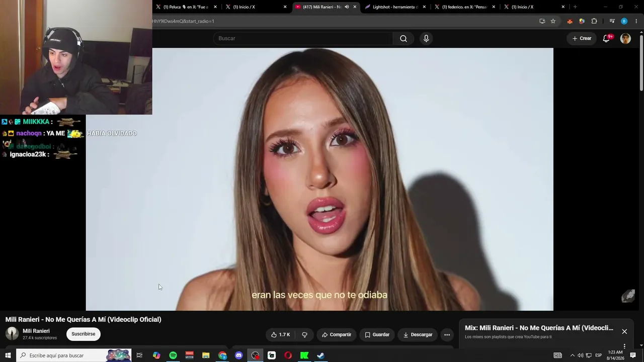Open Copilot from the taskbar

tap(156, 355)
